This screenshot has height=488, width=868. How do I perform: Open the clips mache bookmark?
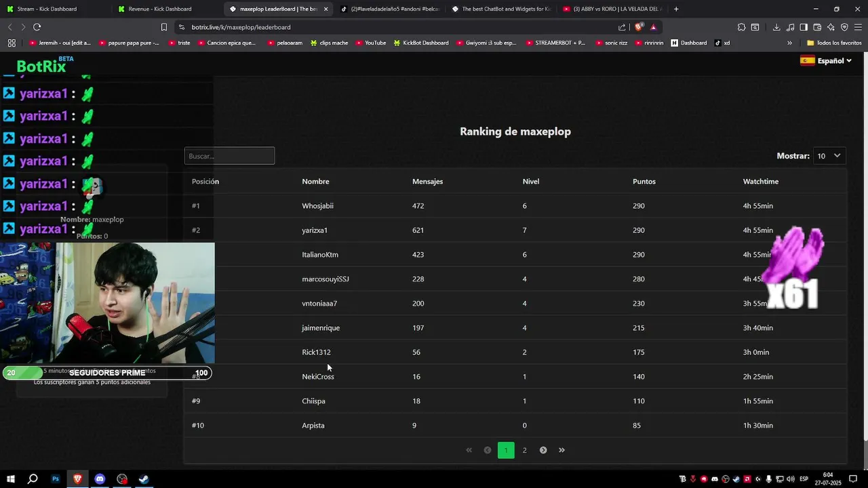click(x=329, y=43)
